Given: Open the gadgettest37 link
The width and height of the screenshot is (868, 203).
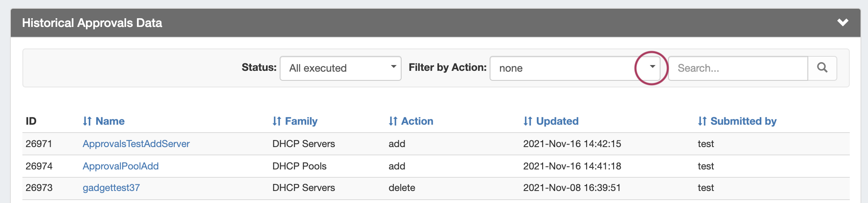Looking at the screenshot, I should (111, 188).
